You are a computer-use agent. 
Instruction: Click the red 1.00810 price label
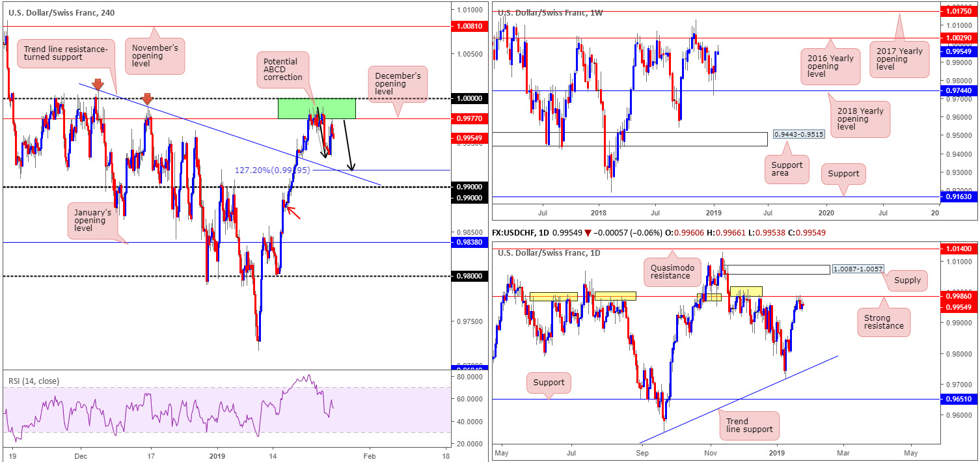click(x=470, y=27)
